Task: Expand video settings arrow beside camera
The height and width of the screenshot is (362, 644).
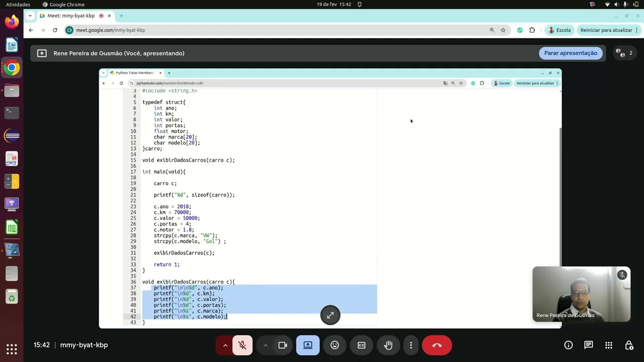Action: (265, 345)
